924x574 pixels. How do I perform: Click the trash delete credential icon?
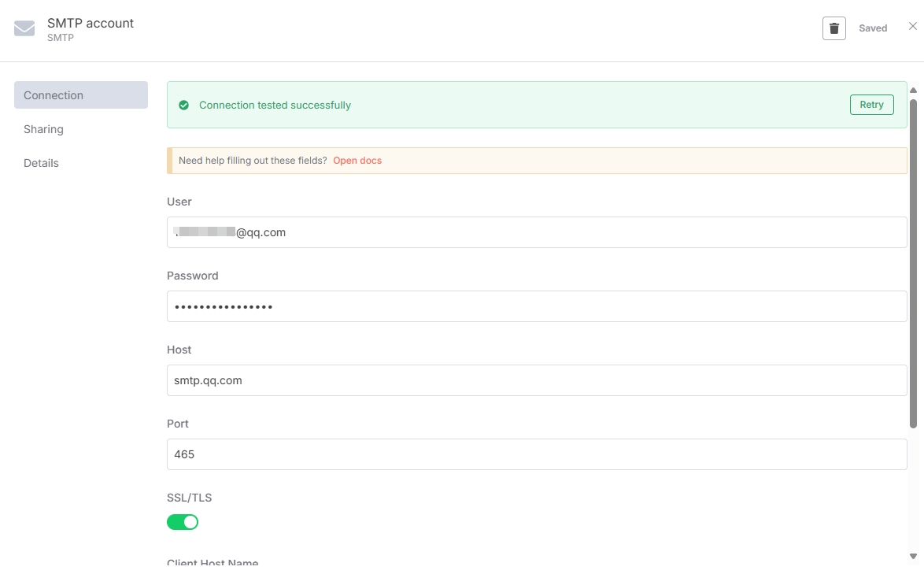coord(833,28)
